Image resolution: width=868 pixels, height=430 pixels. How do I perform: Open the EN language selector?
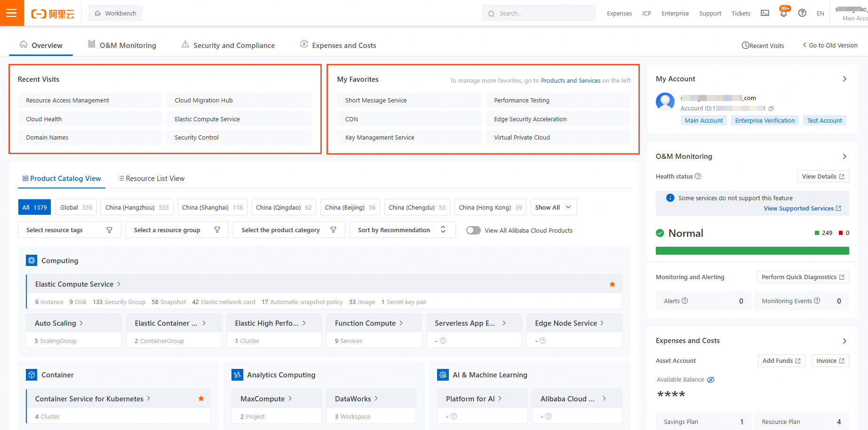[x=820, y=13]
